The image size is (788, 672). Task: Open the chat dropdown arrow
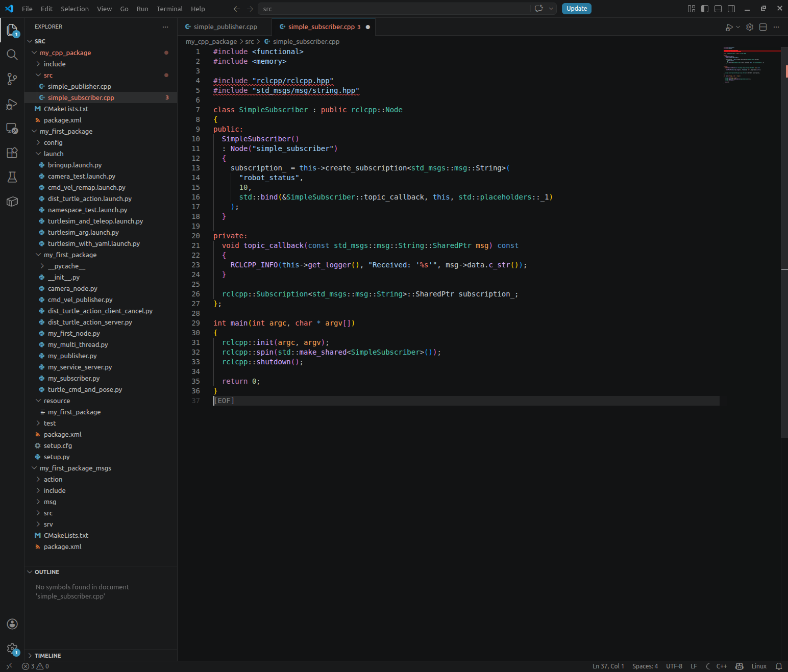[x=551, y=9]
